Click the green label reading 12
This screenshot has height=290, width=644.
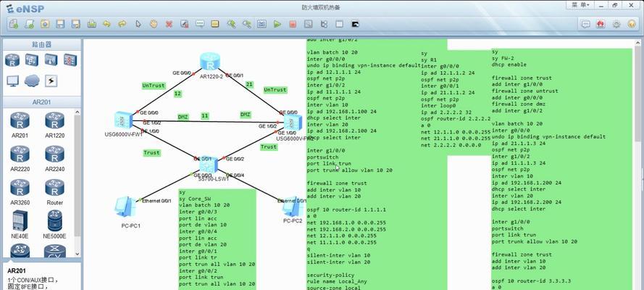point(177,94)
